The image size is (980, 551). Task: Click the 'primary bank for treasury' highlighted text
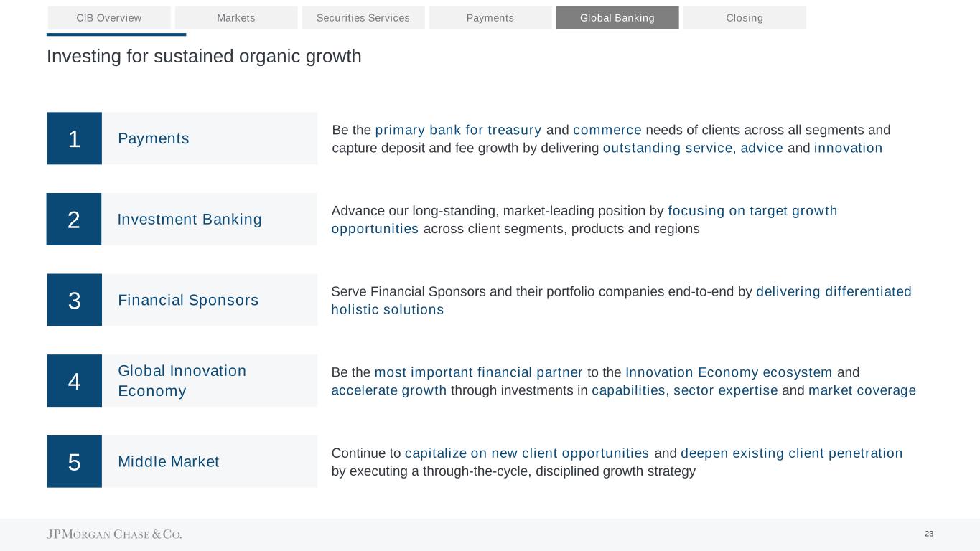pos(458,130)
